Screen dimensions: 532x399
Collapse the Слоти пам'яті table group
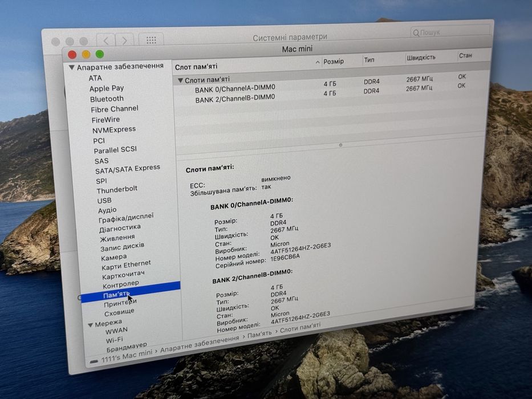pyautogui.click(x=180, y=81)
